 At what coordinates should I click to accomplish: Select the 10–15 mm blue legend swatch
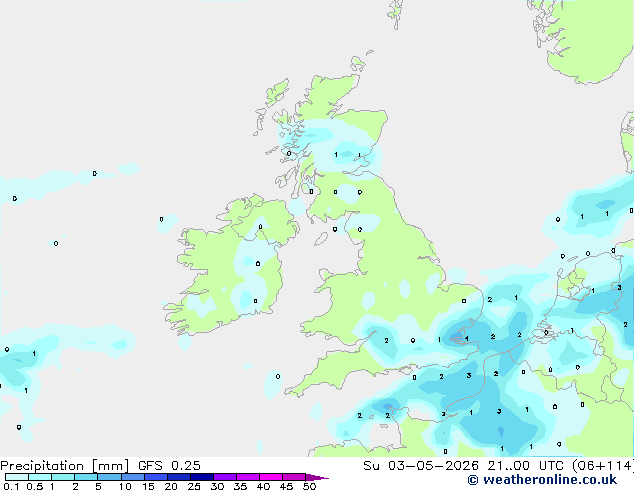click(133, 477)
